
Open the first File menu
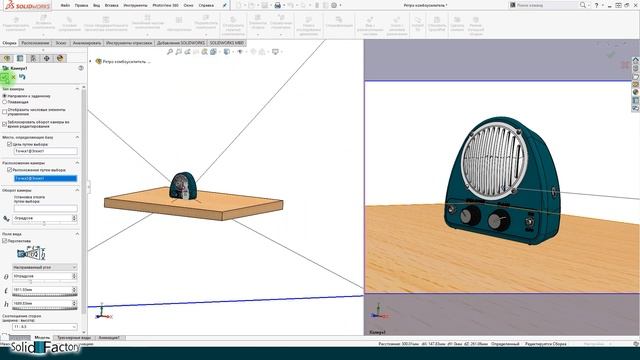[65, 5]
